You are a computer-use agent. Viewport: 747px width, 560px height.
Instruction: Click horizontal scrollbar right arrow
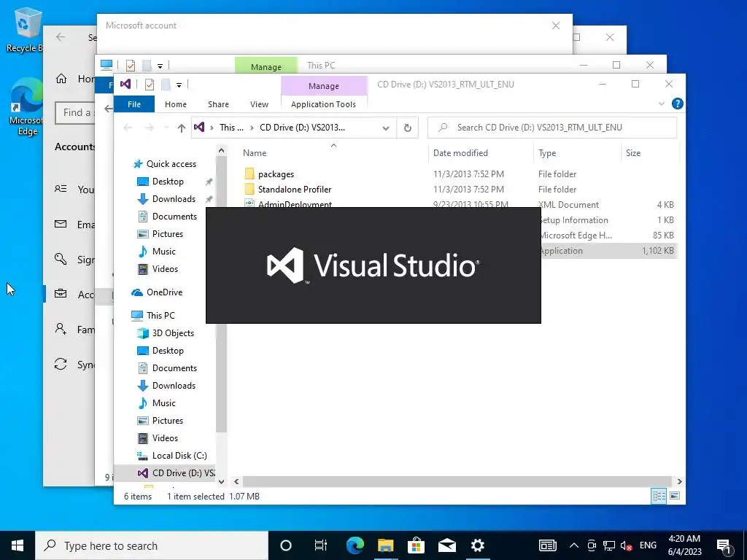(x=679, y=481)
